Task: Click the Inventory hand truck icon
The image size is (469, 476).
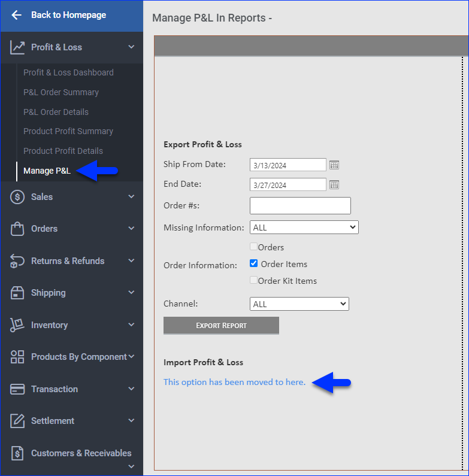Action: click(17, 325)
